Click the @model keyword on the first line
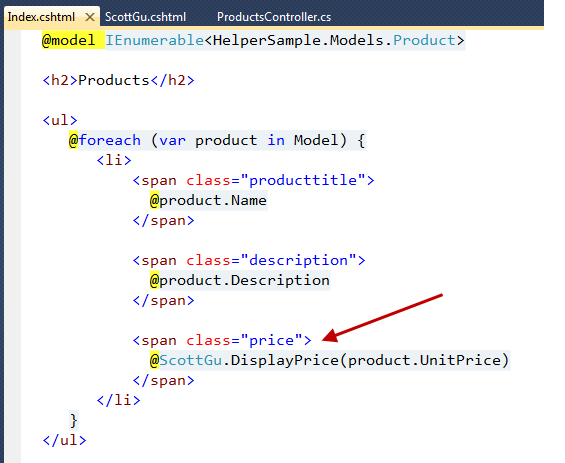 [x=68, y=40]
